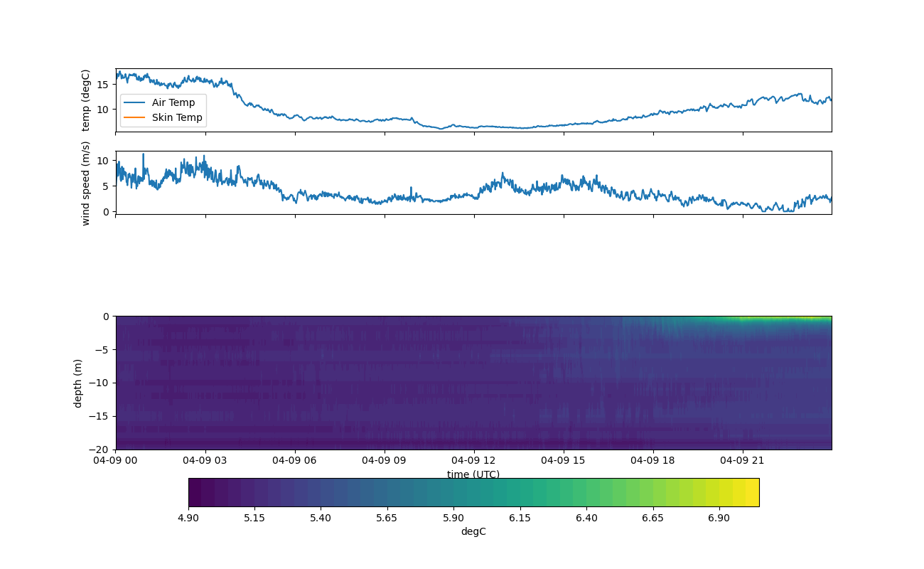
Task: Click the 'depth (m)' y-axis label
Action: click(x=77, y=383)
